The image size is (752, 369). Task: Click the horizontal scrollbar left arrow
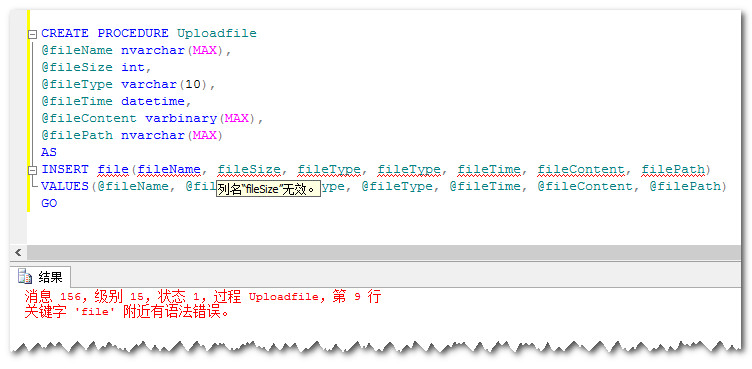pos(19,252)
